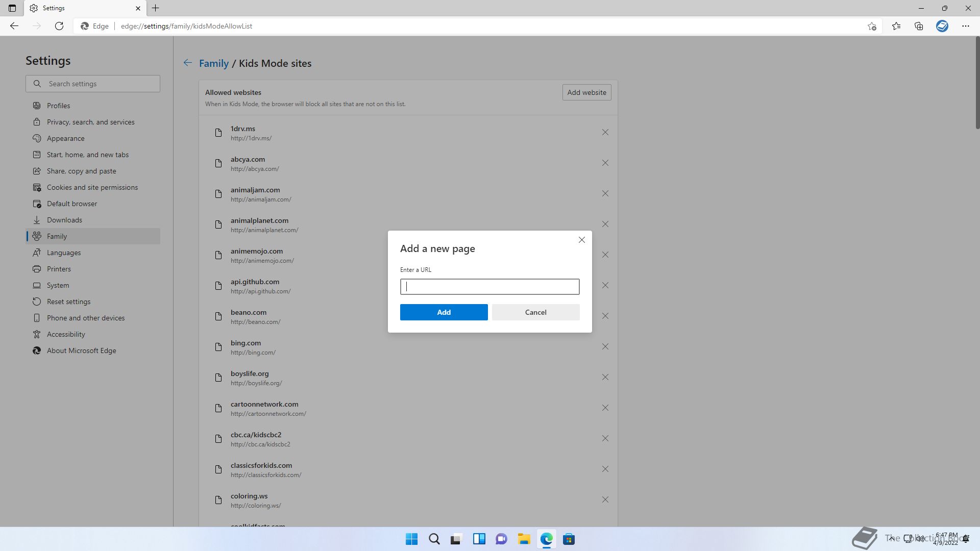The image size is (980, 551).
Task: Open About Microsoft Edge
Action: pyautogui.click(x=93, y=350)
